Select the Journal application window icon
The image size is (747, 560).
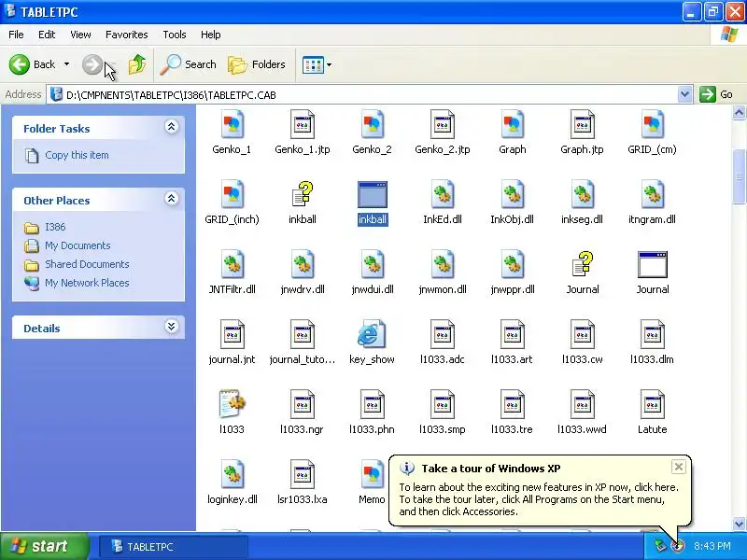(652, 264)
